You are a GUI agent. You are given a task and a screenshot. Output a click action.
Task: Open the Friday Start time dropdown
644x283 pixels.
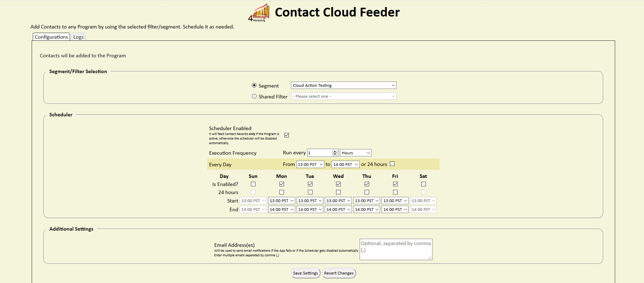[x=395, y=201]
